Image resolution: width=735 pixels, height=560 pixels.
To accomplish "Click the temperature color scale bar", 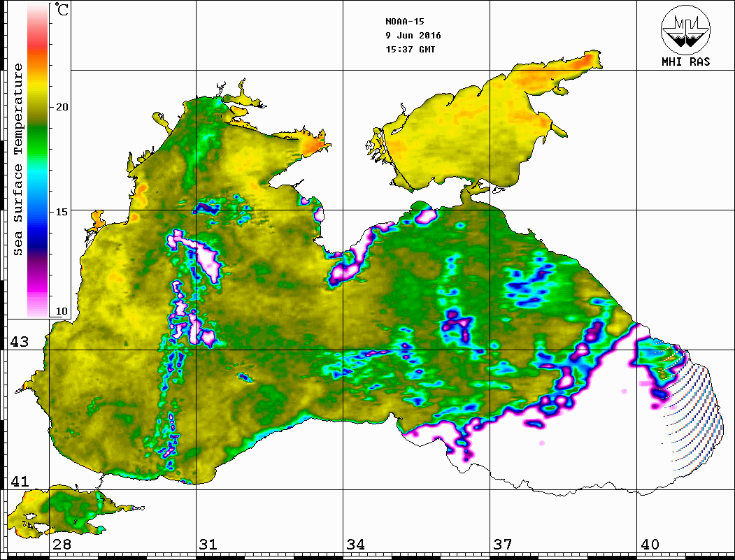I will click(38, 160).
